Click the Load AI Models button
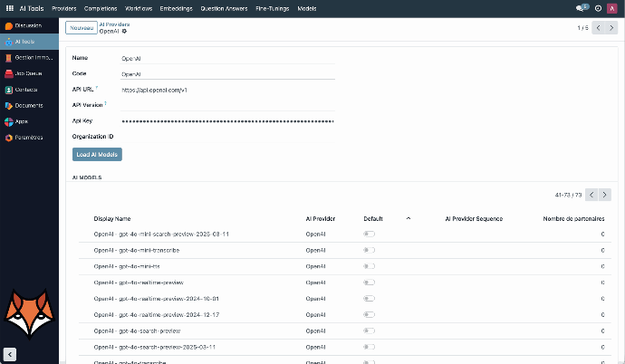Image resolution: width=625 pixels, height=364 pixels. [x=97, y=155]
